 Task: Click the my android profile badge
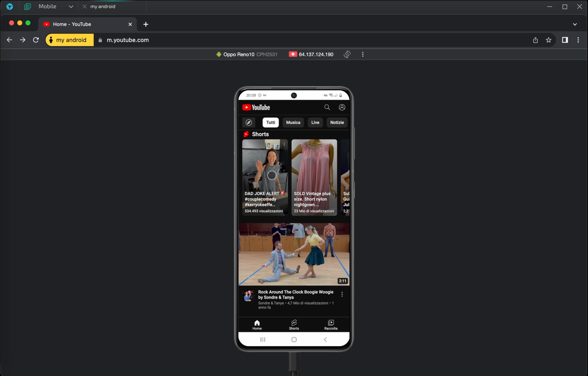(x=70, y=40)
